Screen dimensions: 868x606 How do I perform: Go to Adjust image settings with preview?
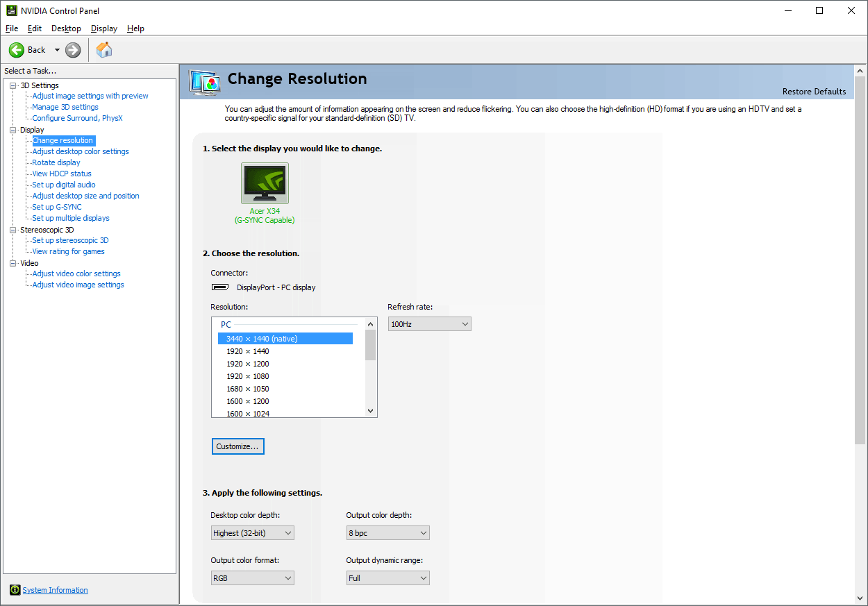[x=90, y=96]
